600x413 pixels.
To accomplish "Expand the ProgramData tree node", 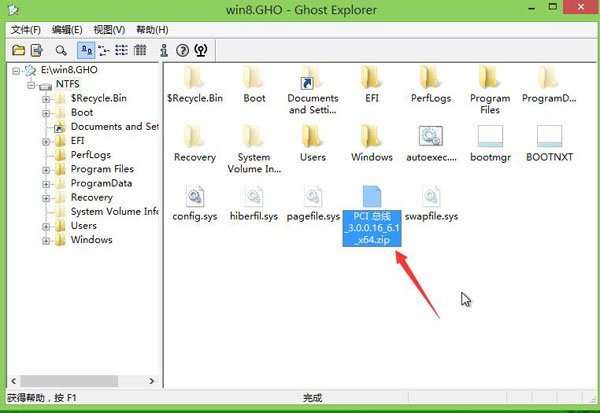I will coord(46,184).
